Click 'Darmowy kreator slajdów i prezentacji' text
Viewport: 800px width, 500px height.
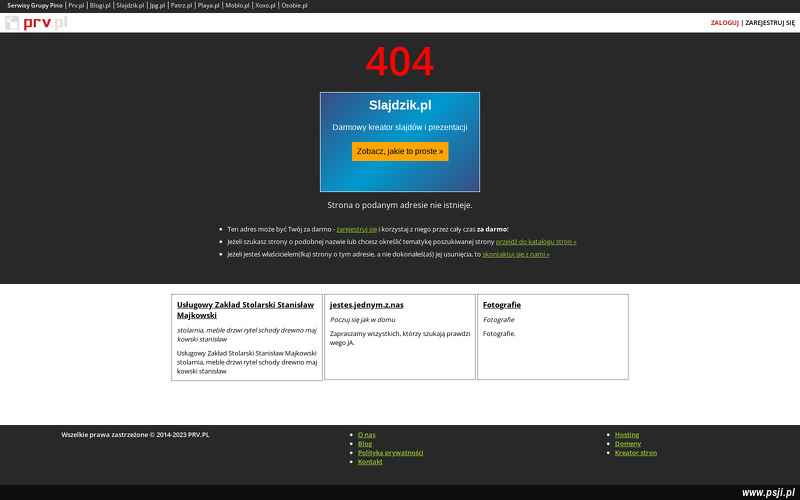[x=400, y=128]
